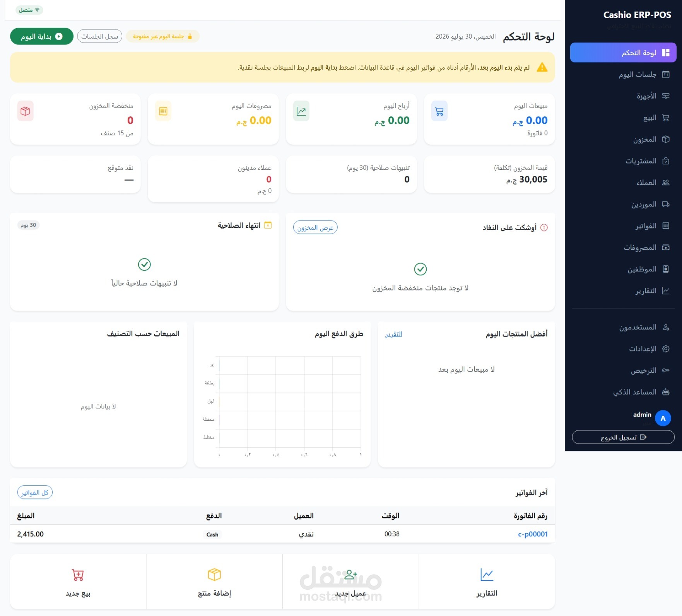682x616 pixels.
Task: Click the عميل جديد quick action
Action: (x=350, y=582)
